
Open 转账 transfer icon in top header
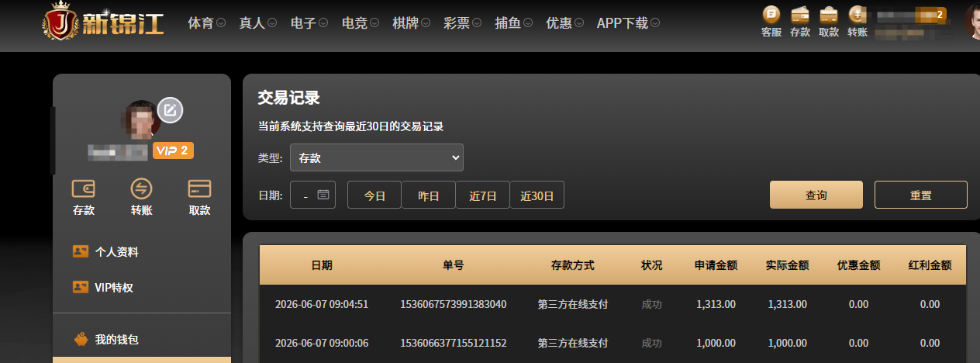[857, 22]
